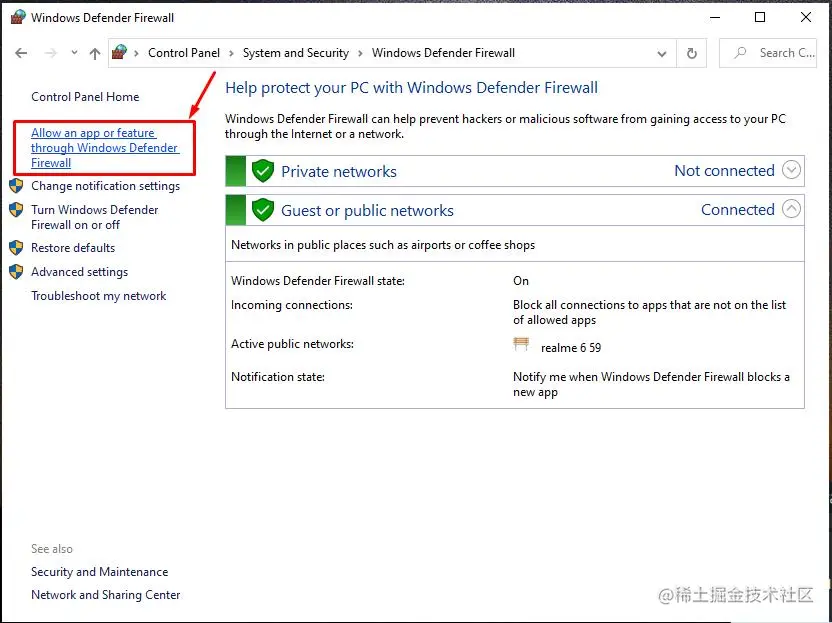This screenshot has height=623, width=832.
Task: Refresh the Windows Defender Firewall page
Action: point(691,53)
